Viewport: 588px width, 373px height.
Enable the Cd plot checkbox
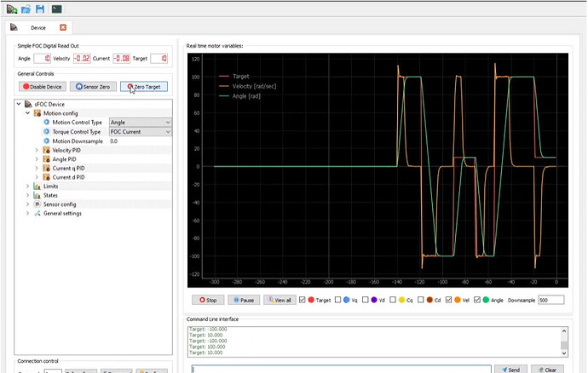[x=421, y=300]
